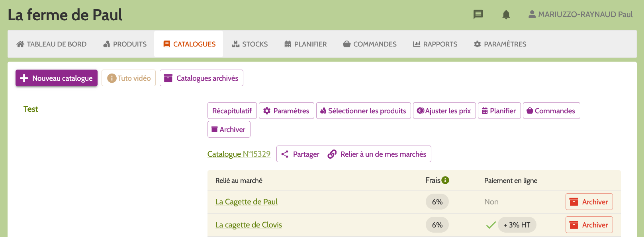Go to the Tableau de bord tab
Screen dimensions: 644x237
tap(51, 44)
